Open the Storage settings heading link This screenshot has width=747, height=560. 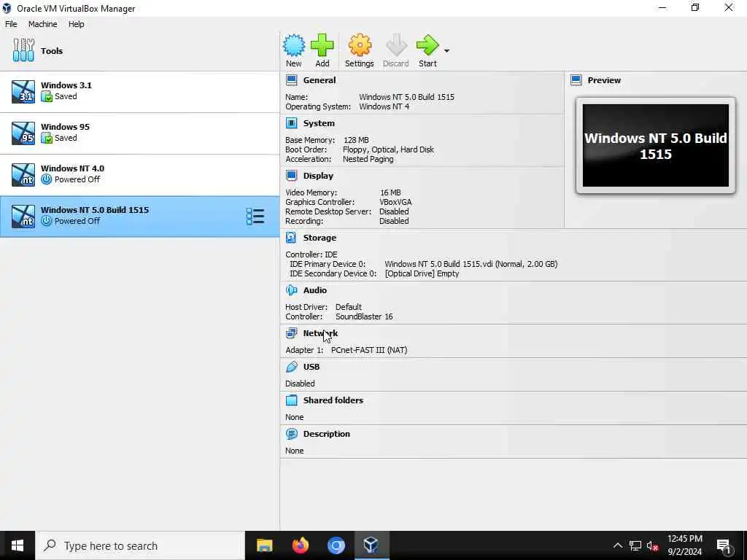[320, 237]
